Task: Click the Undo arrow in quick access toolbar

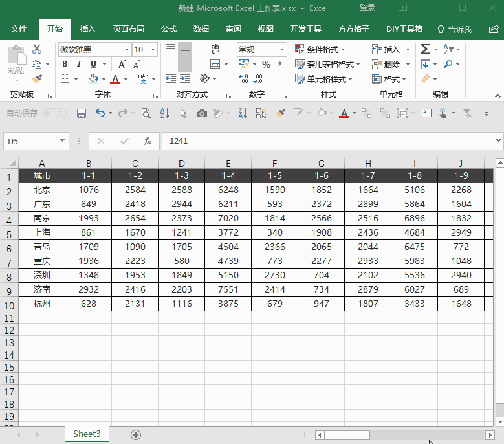Action: 100,113
